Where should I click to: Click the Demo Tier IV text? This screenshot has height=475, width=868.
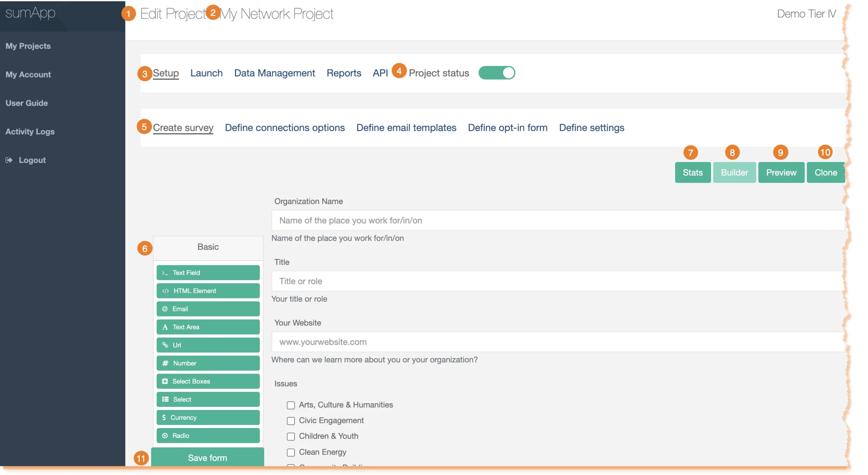coord(806,14)
